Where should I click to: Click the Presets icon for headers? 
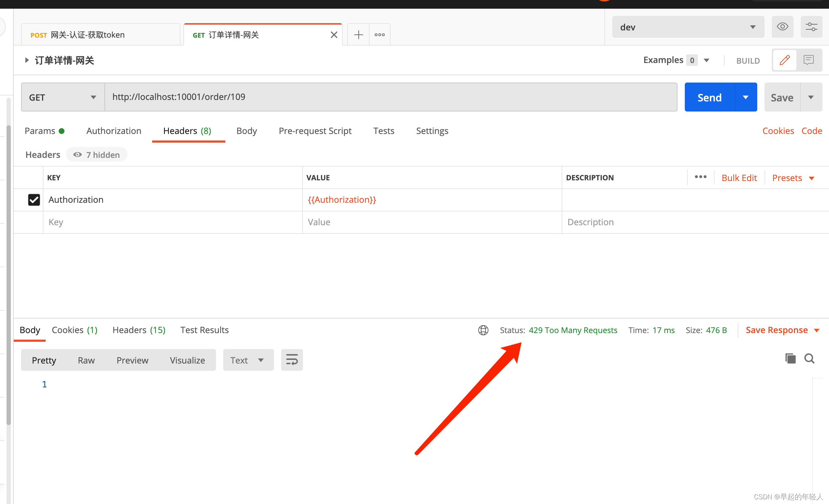pyautogui.click(x=793, y=177)
